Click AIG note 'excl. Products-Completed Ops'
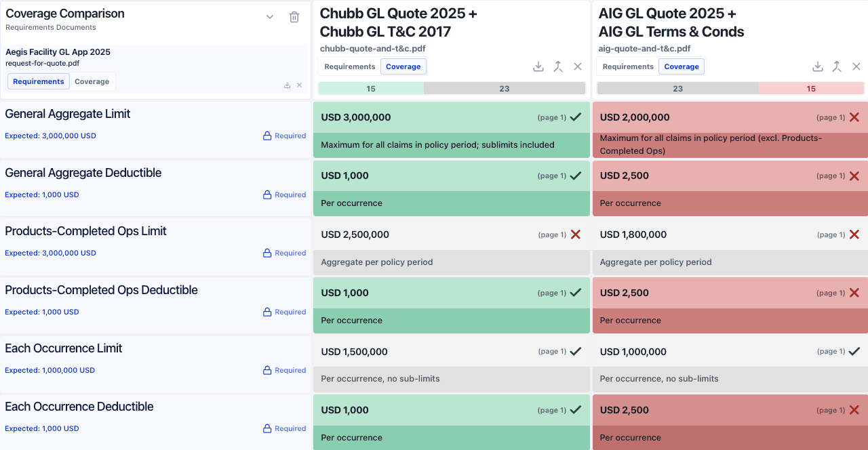868x450 pixels. (711, 144)
